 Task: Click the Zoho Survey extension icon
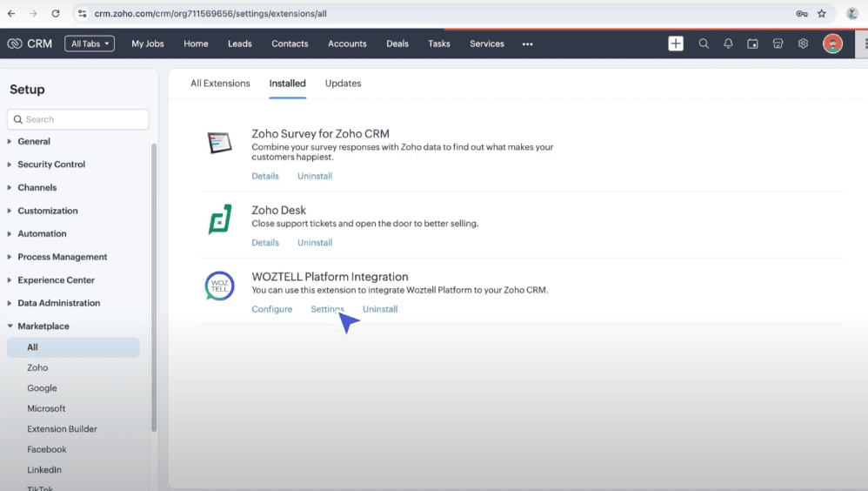219,143
